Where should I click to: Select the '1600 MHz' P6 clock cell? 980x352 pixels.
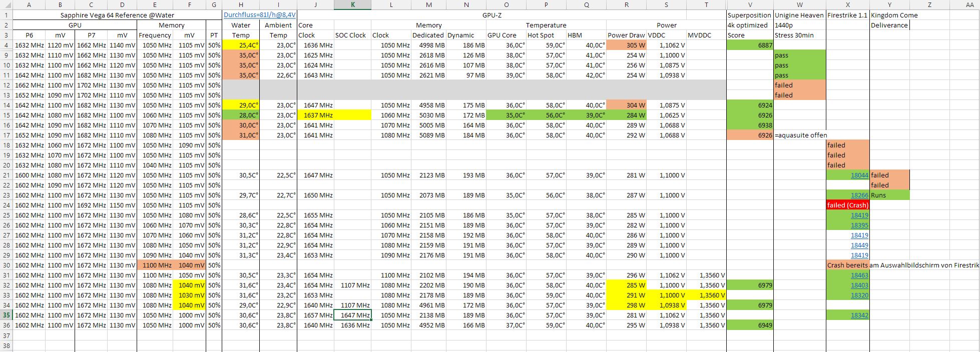coord(29,175)
